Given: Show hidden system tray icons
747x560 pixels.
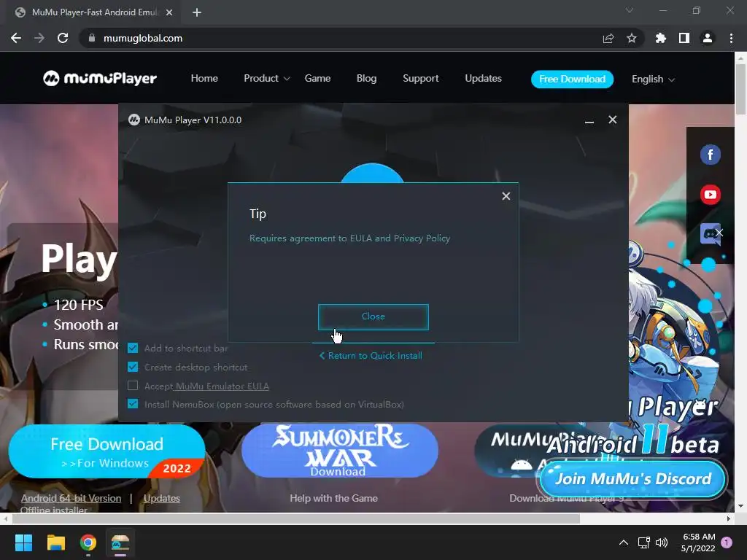Looking at the screenshot, I should click(623, 542).
